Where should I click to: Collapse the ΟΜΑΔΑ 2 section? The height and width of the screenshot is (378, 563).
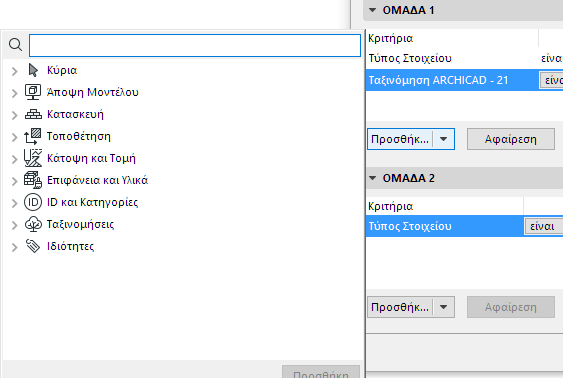tap(373, 178)
